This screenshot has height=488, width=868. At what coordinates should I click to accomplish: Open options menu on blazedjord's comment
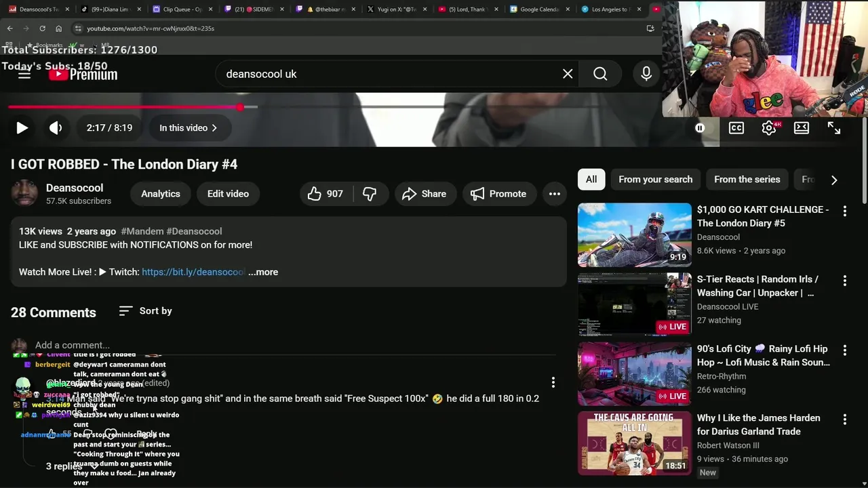pyautogui.click(x=553, y=382)
